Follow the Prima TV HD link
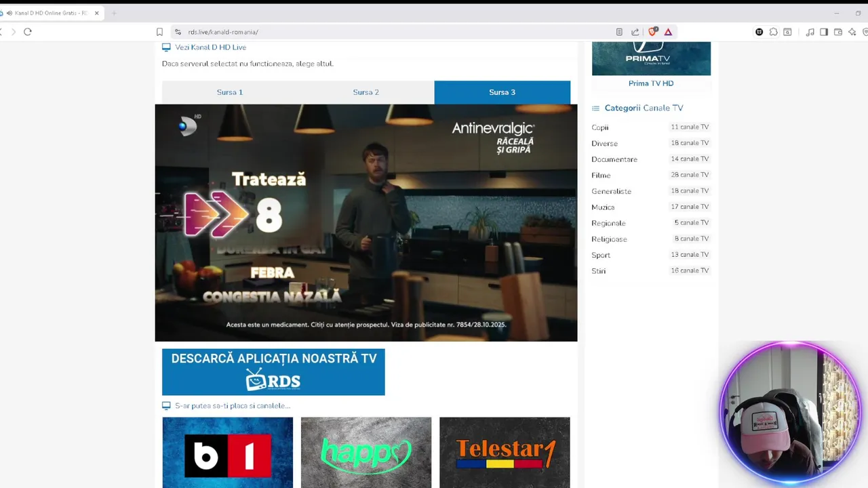Image resolution: width=868 pixels, height=488 pixels. (x=651, y=83)
